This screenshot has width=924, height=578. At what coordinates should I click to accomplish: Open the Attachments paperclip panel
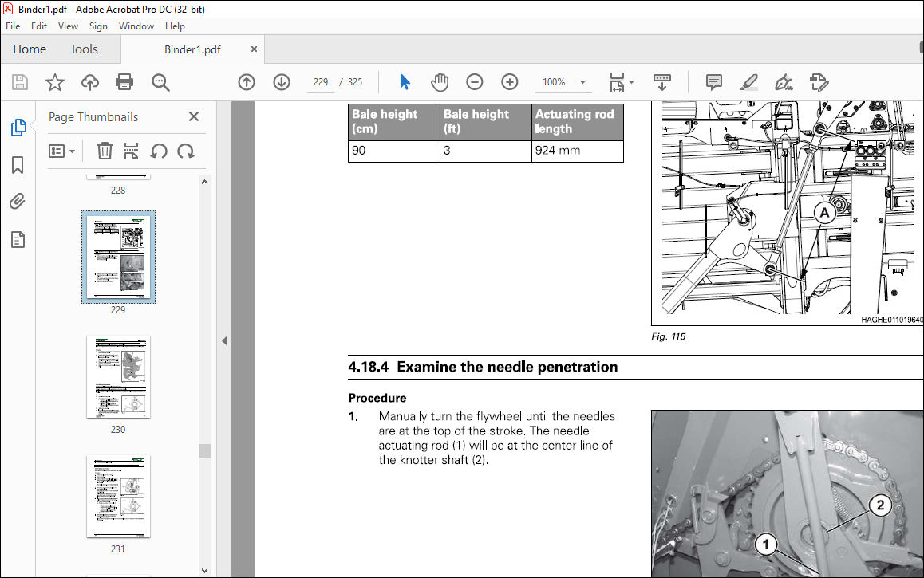(x=18, y=202)
